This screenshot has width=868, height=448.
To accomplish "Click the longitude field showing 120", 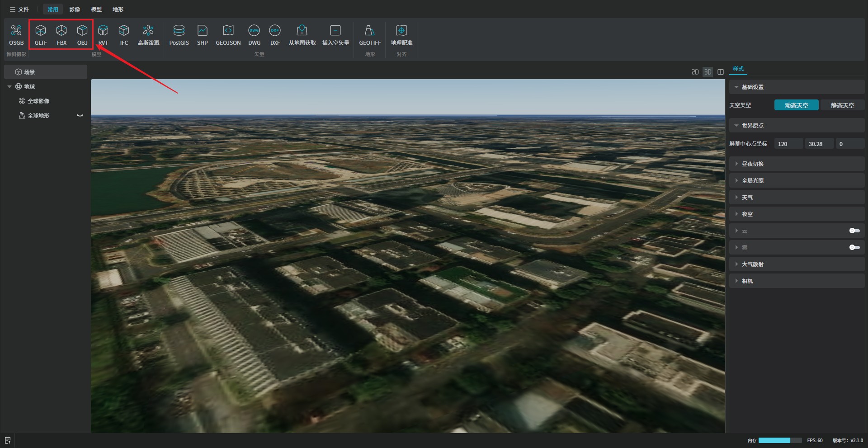I will 788,144.
